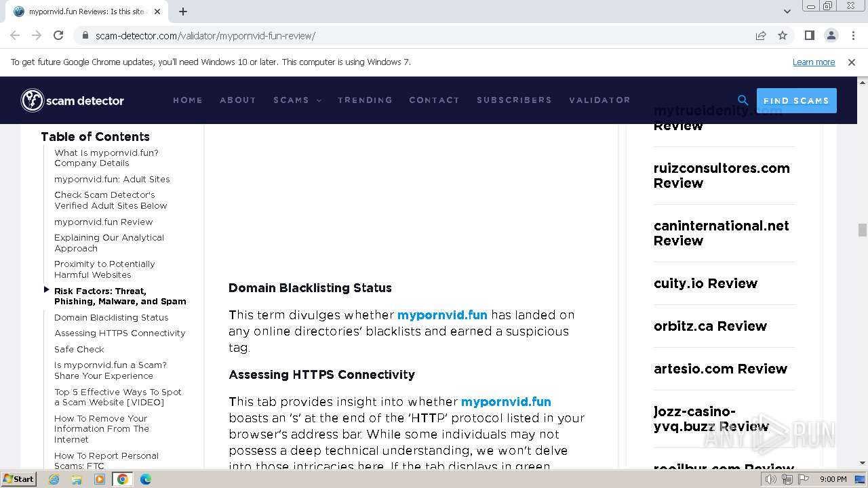Jump to 'How To Report Personal Scams: FTC'
Viewport: 868px width, 488px height.
[106, 461]
